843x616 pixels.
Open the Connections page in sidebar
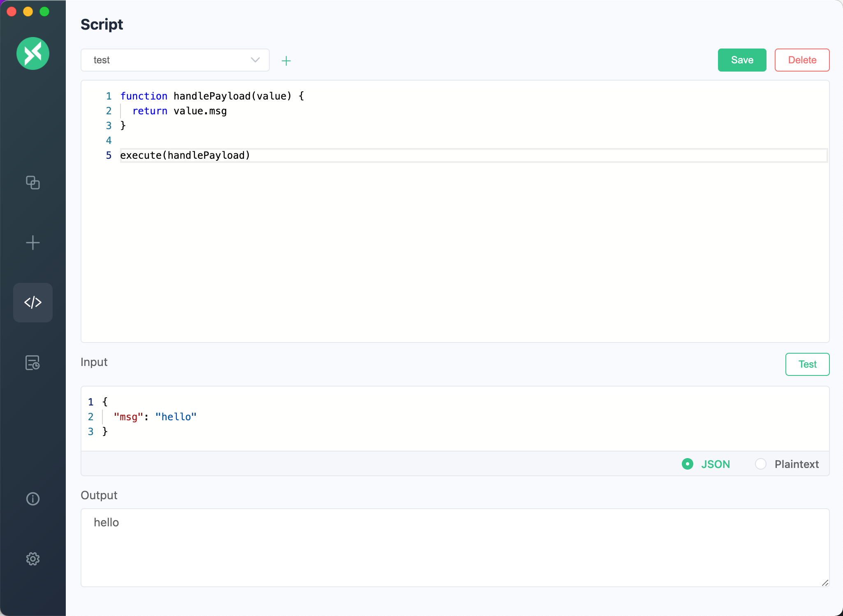pyautogui.click(x=33, y=182)
